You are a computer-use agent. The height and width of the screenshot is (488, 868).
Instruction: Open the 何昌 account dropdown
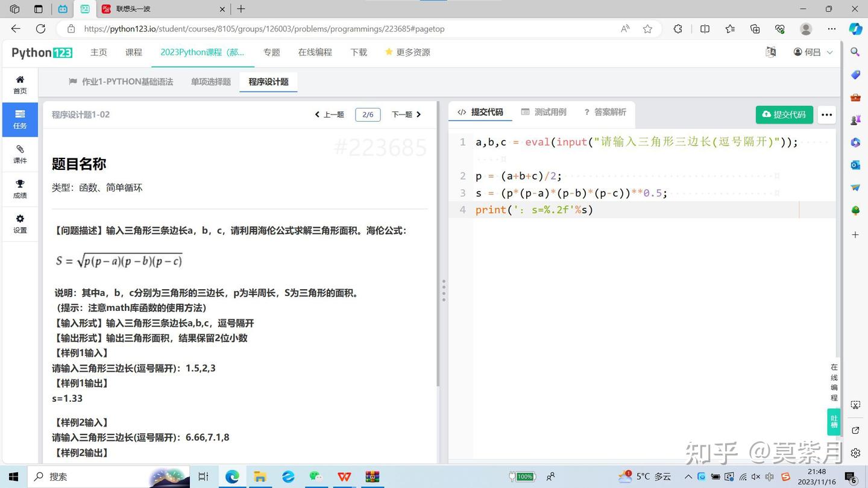click(x=813, y=52)
